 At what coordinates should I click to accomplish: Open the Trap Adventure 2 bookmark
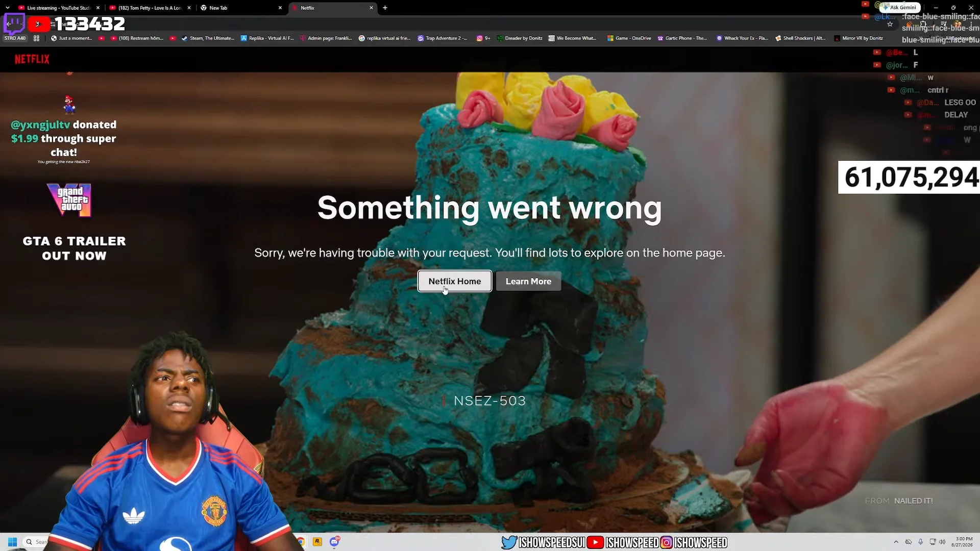click(x=442, y=38)
